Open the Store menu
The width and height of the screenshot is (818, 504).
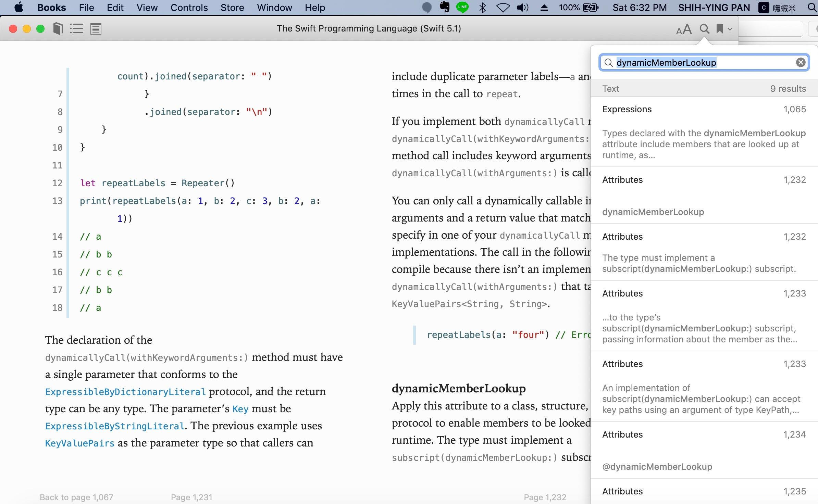(x=232, y=8)
